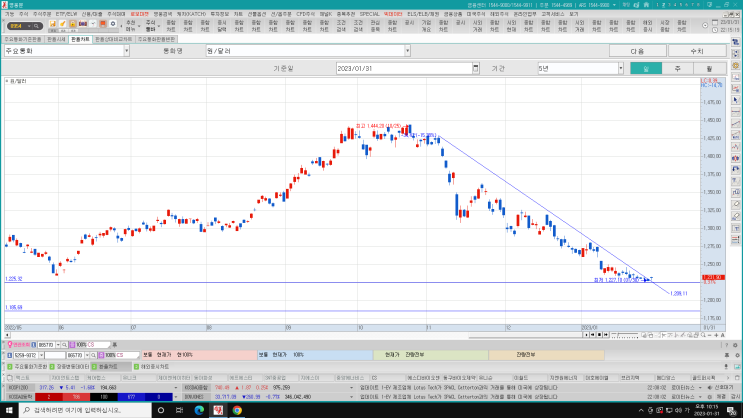743x418 pixels.
Task: Open Google Chrome from the taskbar
Action: pos(237,410)
